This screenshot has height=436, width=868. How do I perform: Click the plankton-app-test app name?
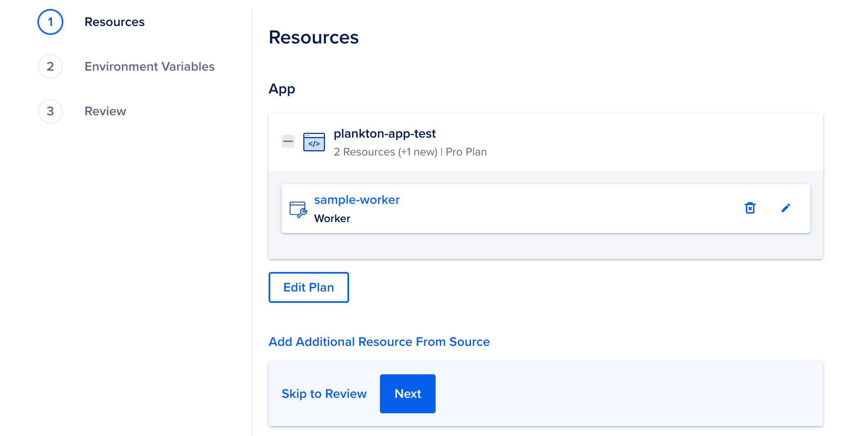[x=385, y=134]
